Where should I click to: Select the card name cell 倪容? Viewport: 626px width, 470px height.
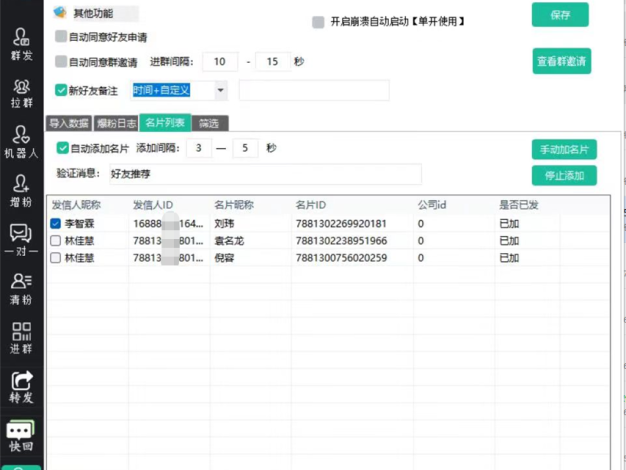point(224,258)
